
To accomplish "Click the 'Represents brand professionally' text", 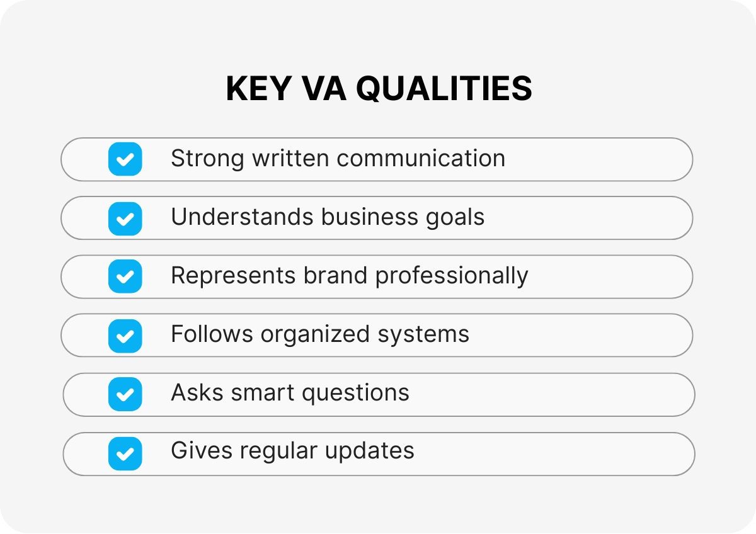I will tap(349, 276).
